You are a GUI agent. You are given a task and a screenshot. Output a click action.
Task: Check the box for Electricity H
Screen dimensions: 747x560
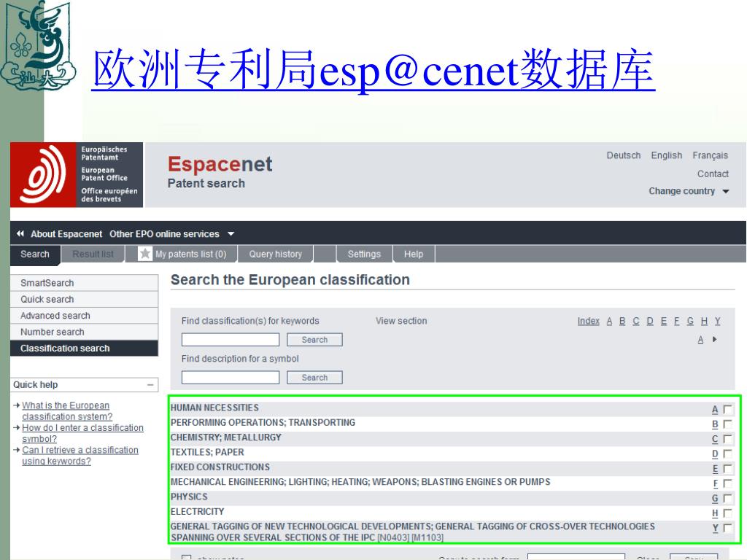click(x=728, y=513)
